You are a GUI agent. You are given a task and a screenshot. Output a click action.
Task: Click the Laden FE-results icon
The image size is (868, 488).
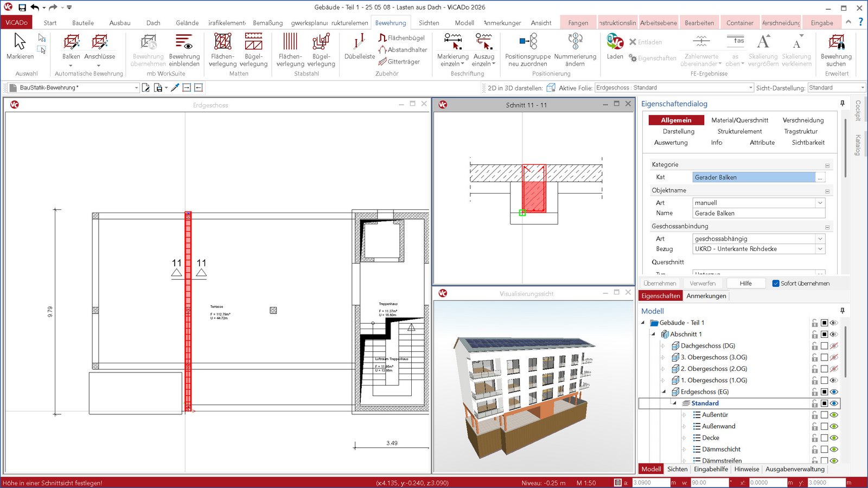(615, 42)
